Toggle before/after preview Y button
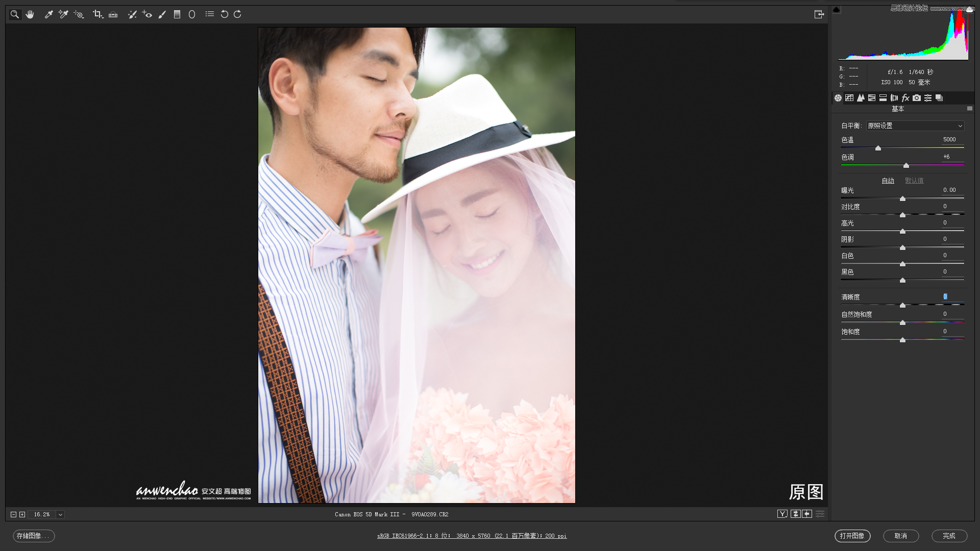This screenshot has width=980, height=551. click(x=782, y=514)
